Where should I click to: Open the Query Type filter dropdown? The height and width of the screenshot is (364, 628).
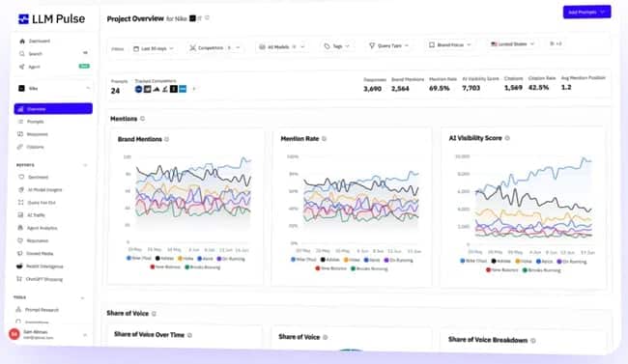pyautogui.click(x=388, y=45)
